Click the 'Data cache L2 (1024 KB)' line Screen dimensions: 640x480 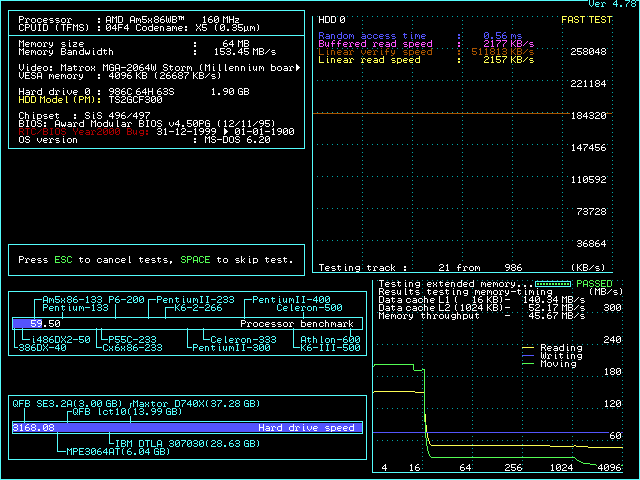[482, 308]
